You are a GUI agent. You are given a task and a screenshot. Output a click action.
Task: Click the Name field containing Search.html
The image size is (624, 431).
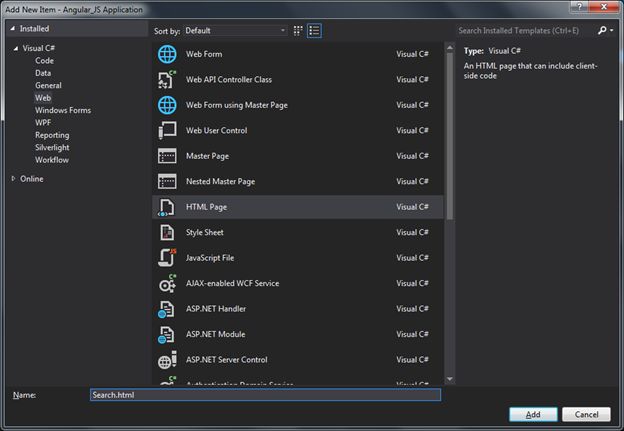(265, 395)
